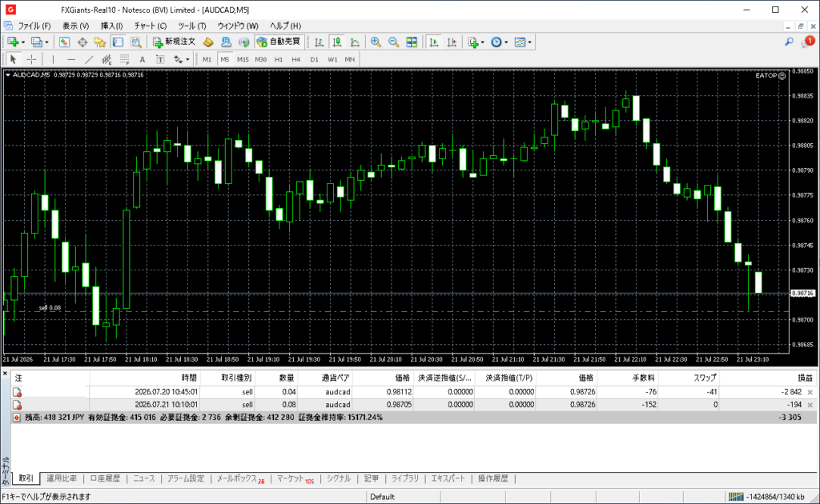Close the 0.04 lot audcad sell order

tap(810, 392)
